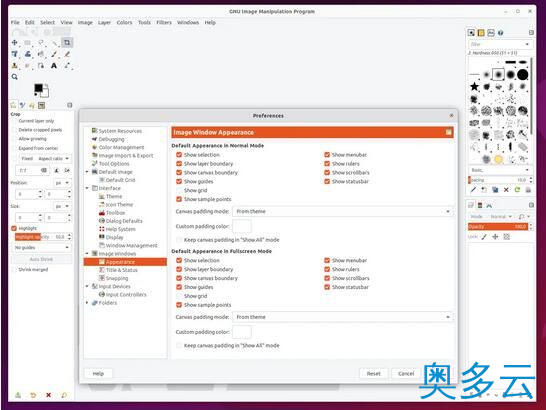Select the Color Picker tool

pyautogui.click(x=67, y=65)
